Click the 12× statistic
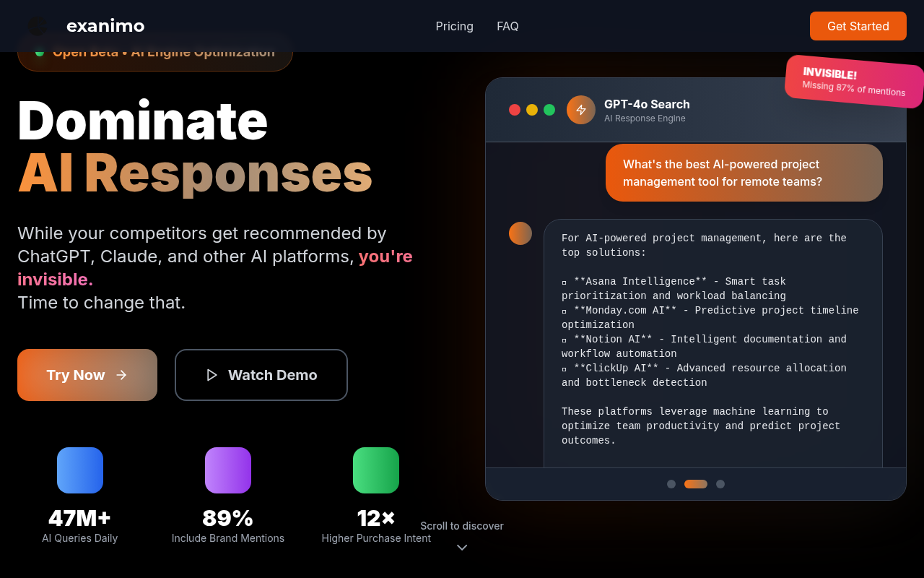The width and height of the screenshot is (924, 578). tap(376, 518)
